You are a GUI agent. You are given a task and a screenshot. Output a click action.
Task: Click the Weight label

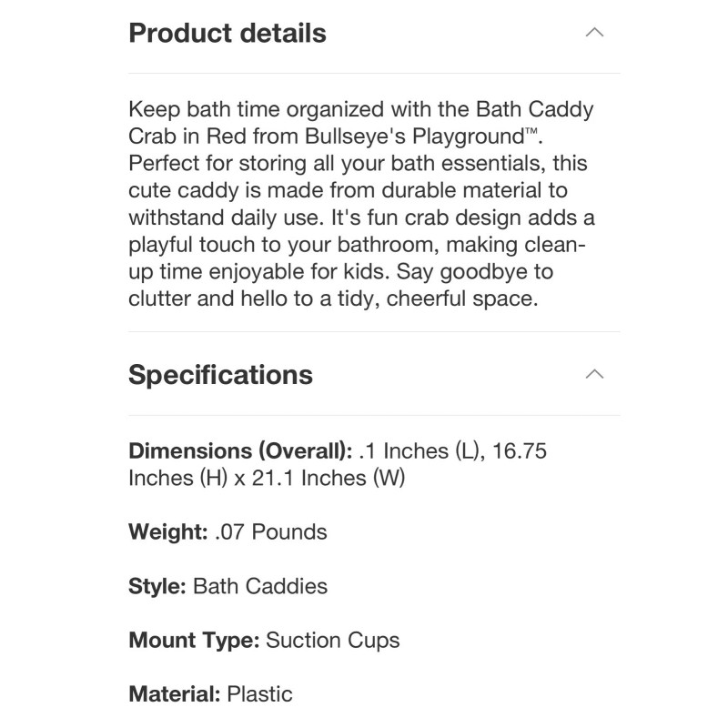(x=168, y=531)
